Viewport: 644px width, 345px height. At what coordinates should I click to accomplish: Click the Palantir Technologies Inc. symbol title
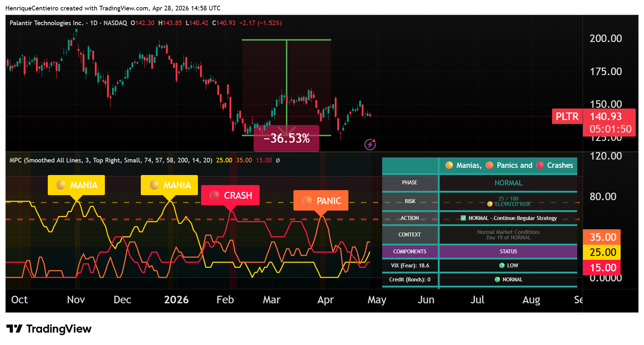(x=46, y=23)
